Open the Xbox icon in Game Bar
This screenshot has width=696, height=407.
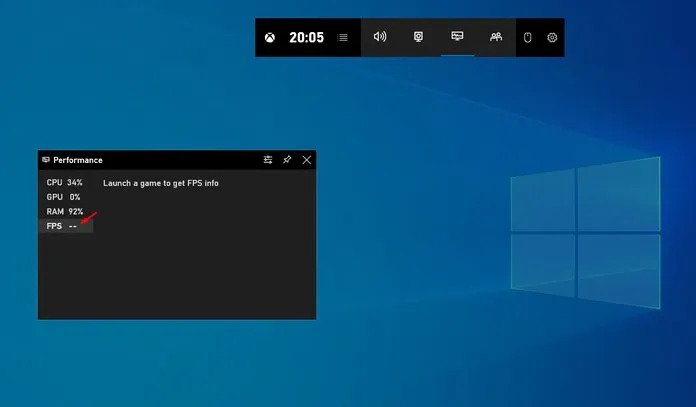tap(270, 38)
